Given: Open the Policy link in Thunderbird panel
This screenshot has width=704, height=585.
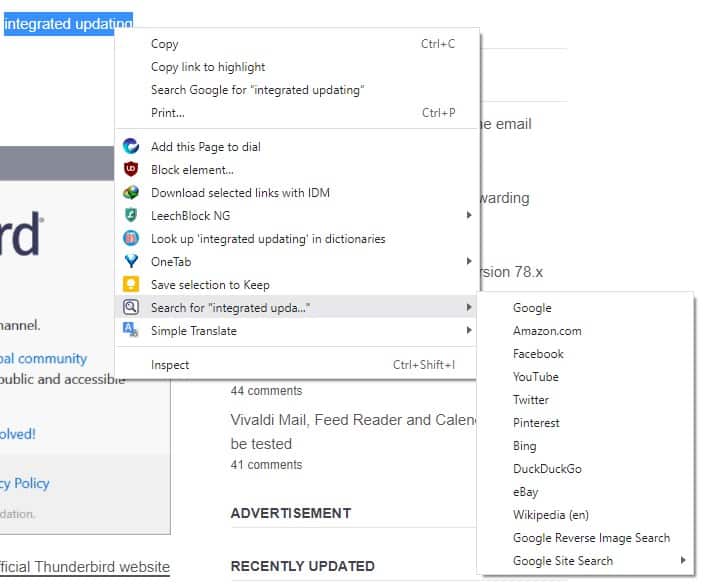Looking at the screenshot, I should point(25,483).
